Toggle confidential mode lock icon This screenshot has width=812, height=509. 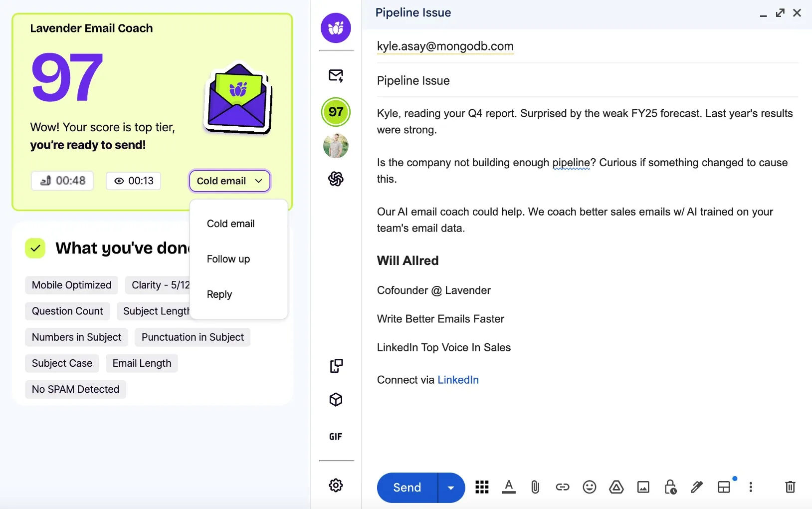(x=670, y=487)
